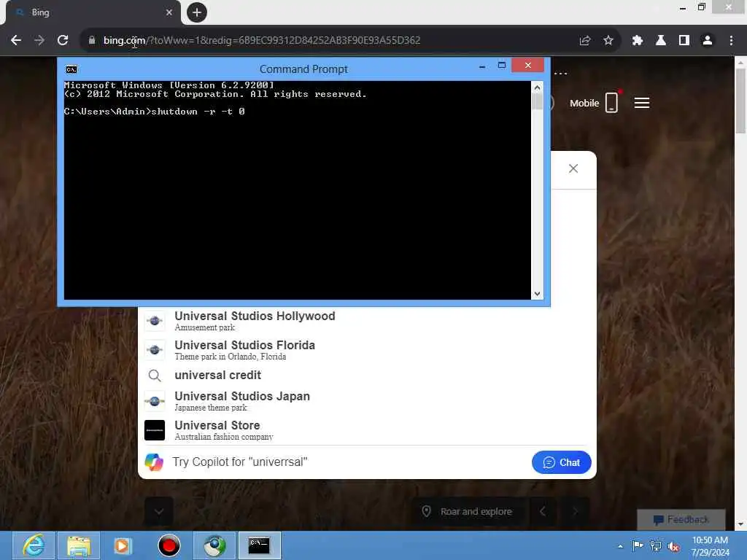Click the Copilot colorful logo icon
Viewport: 747px width, 560px height.
154,462
